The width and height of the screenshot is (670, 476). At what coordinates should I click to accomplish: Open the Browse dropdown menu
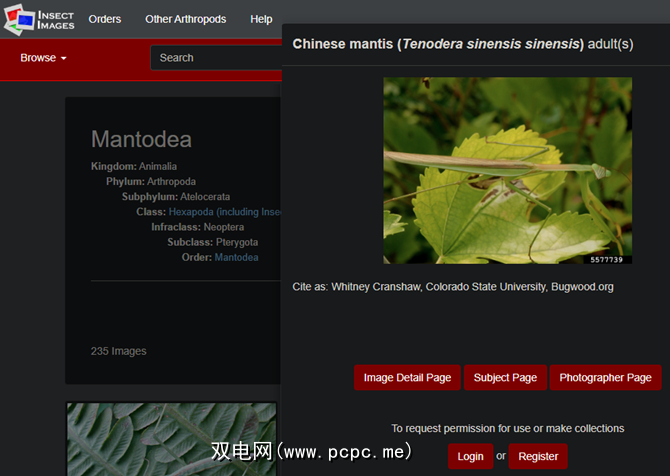pos(43,58)
